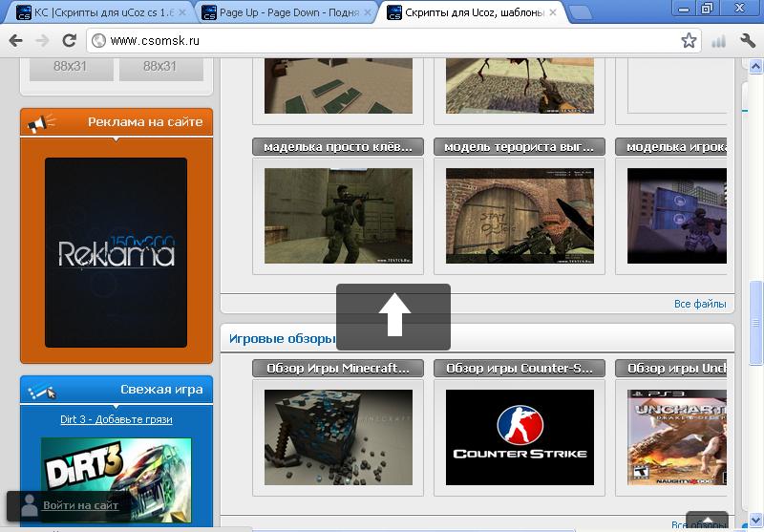The width and height of the screenshot is (764, 532).
Task: Click the Minecraft cube review thumbnail
Action: tap(338, 437)
